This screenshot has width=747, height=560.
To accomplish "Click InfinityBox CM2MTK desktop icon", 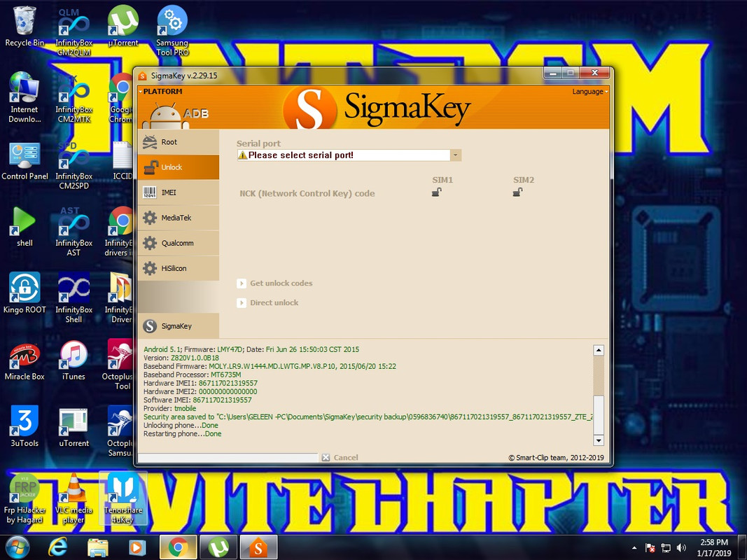I will click(x=74, y=99).
